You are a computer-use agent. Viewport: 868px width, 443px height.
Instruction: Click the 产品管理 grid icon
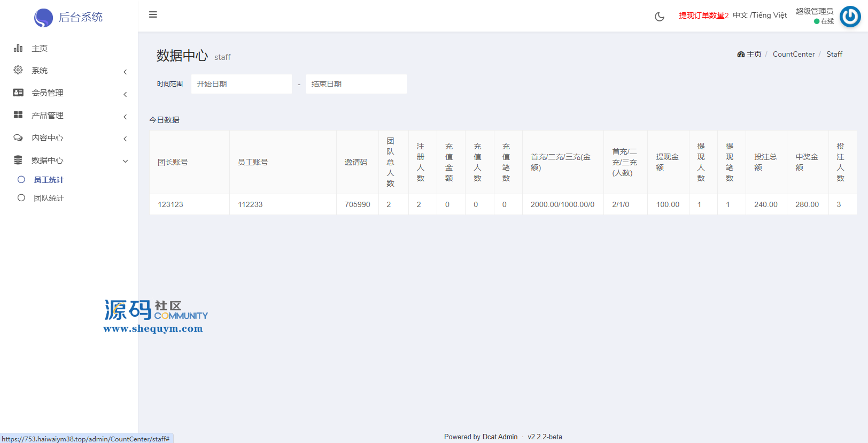18,115
